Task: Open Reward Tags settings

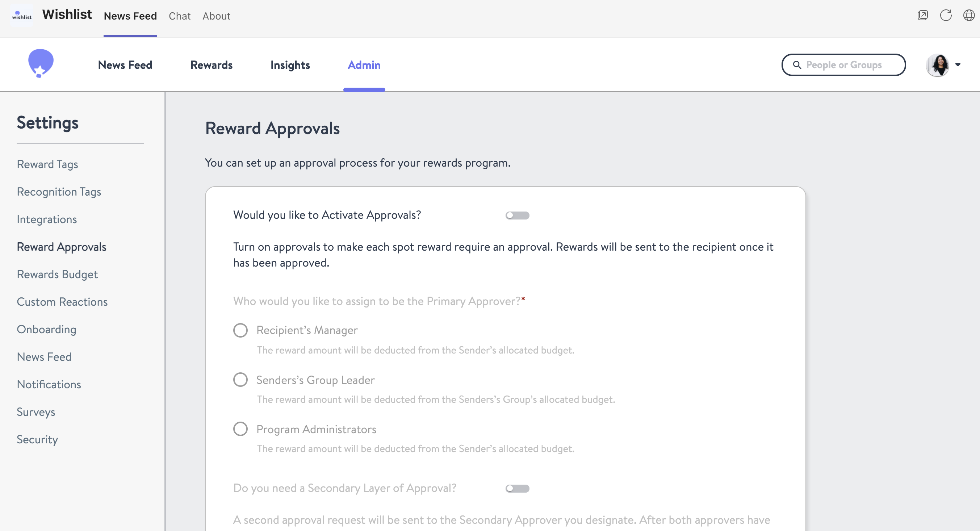Action: [47, 164]
